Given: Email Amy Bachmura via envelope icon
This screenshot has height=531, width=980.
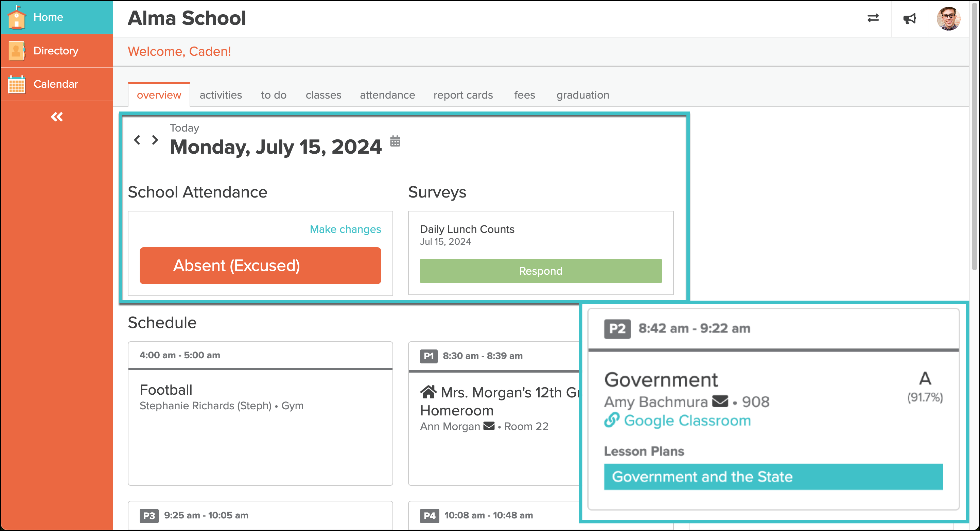Looking at the screenshot, I should 720,401.
